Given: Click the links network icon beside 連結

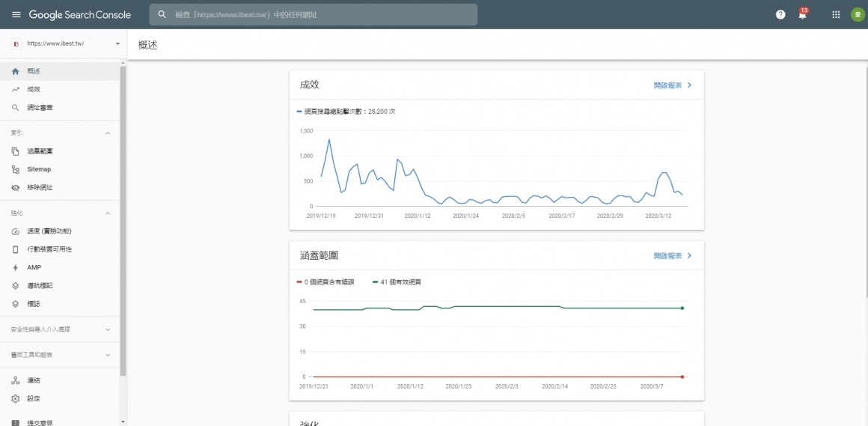Looking at the screenshot, I should 16,380.
